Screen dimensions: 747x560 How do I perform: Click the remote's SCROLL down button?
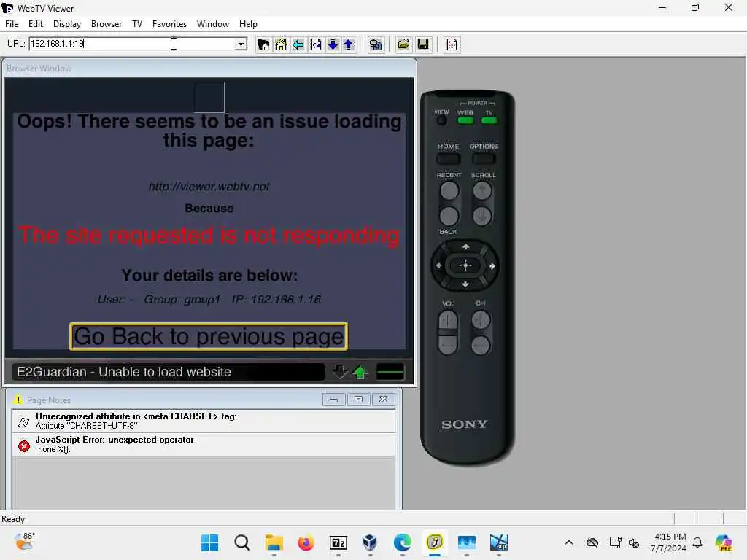tap(482, 216)
